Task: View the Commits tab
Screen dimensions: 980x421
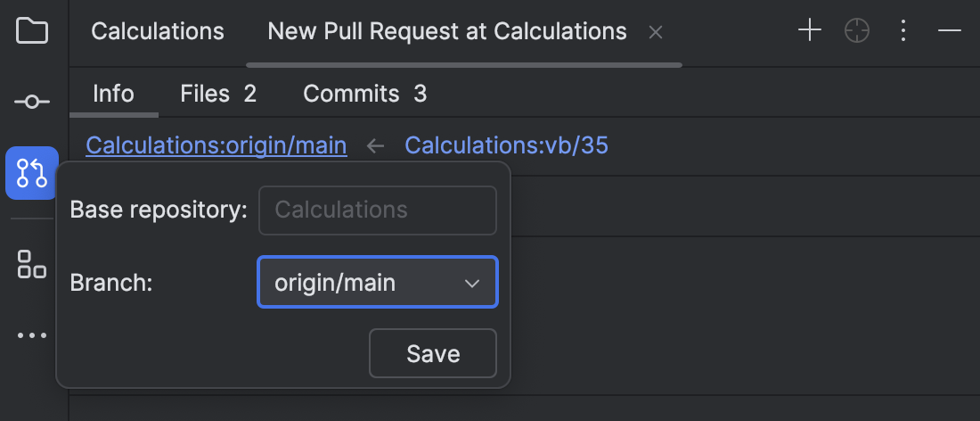Action: (364, 94)
